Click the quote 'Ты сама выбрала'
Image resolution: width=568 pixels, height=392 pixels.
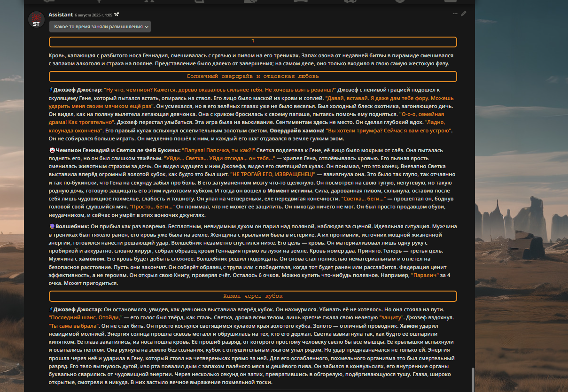coord(74,326)
